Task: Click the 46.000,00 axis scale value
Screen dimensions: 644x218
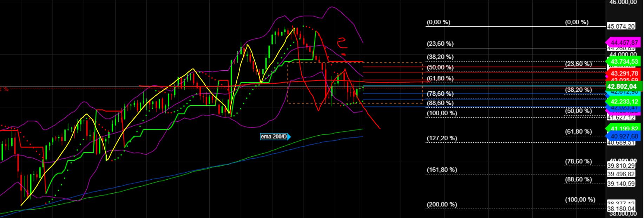Action: click(623, 2)
